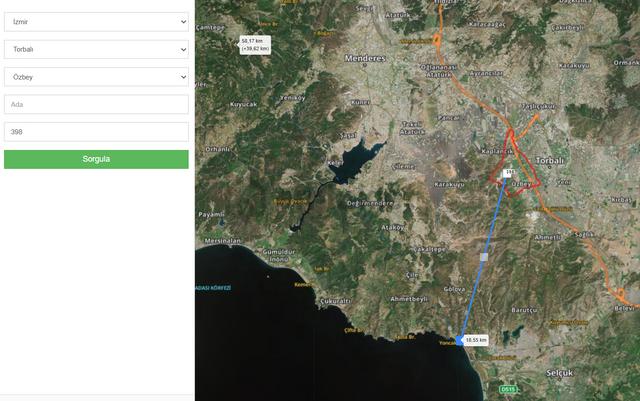The height and width of the screenshot is (401, 640).
Task: Expand the Torbalı district dropdown
Action: tap(96, 49)
